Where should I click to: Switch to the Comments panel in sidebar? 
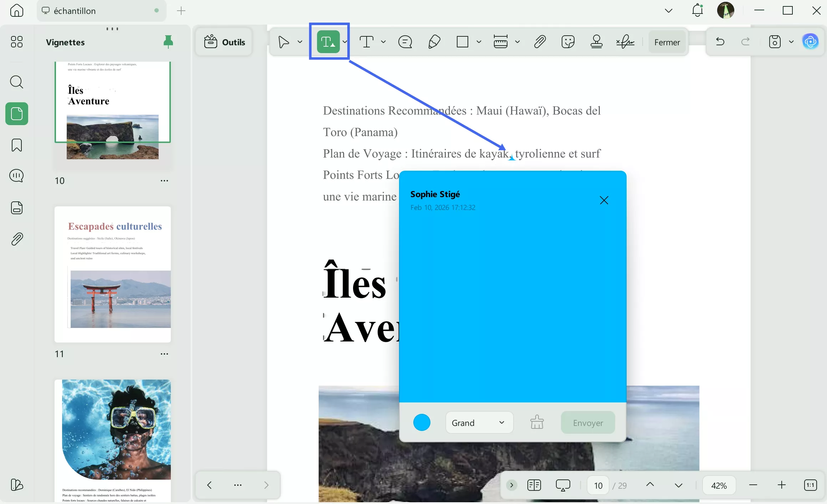(16, 175)
